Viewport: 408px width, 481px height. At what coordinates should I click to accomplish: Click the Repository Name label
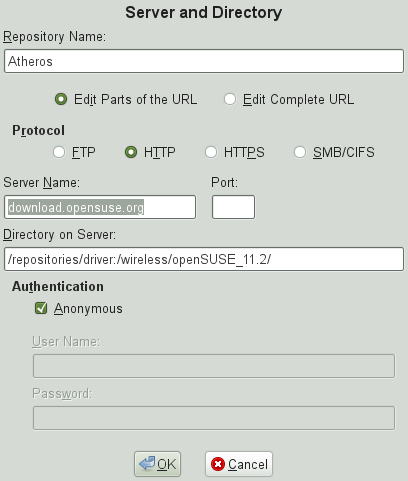click(x=54, y=37)
